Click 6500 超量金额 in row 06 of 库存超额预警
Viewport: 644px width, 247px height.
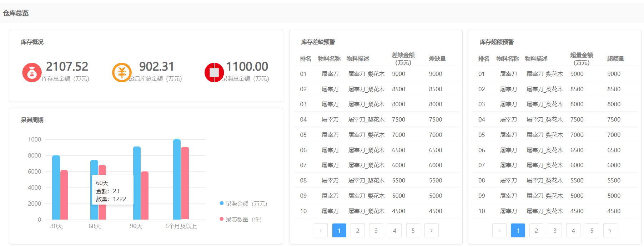point(577,150)
